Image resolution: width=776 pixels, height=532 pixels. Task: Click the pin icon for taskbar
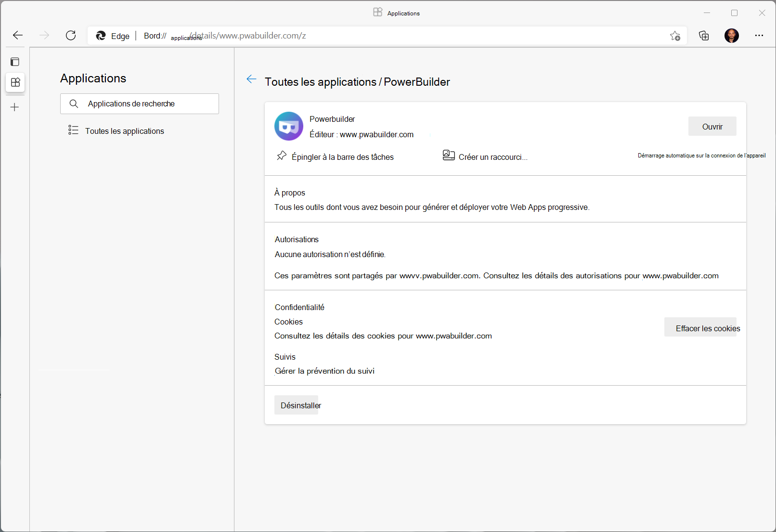point(282,156)
